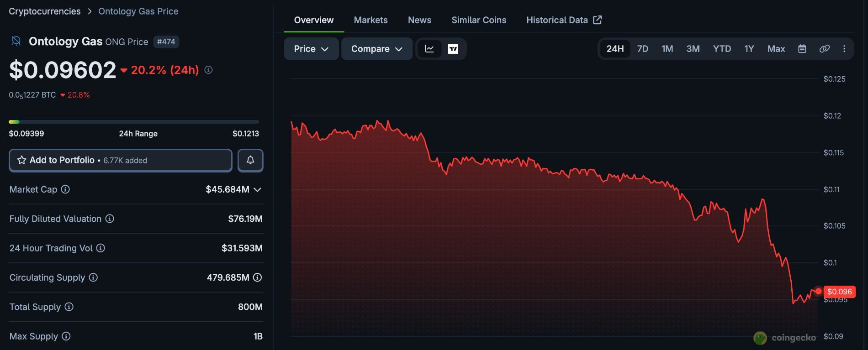Open Historical Data external link

pos(564,20)
